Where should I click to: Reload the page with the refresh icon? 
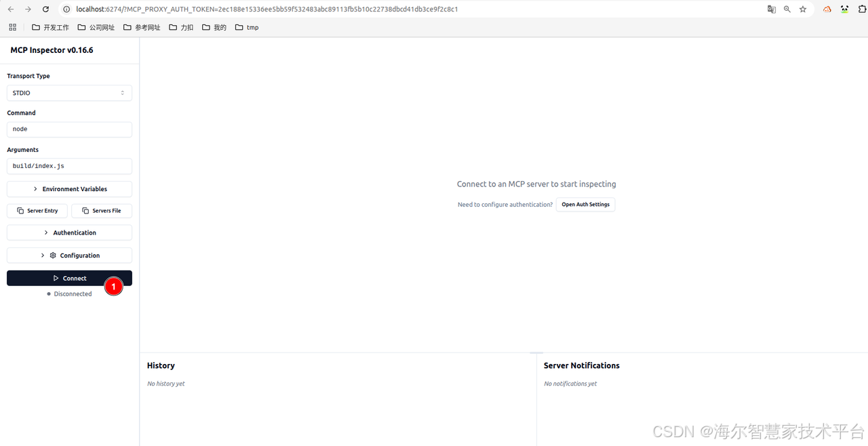pyautogui.click(x=45, y=9)
